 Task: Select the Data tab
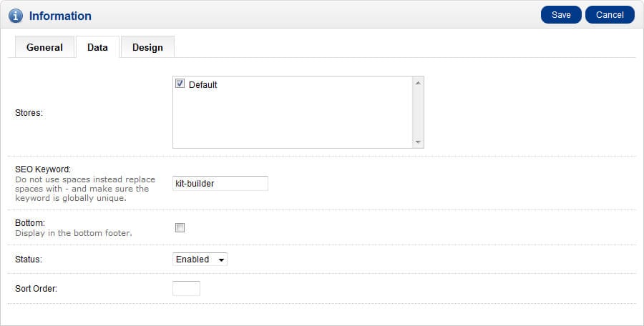pyautogui.click(x=97, y=47)
